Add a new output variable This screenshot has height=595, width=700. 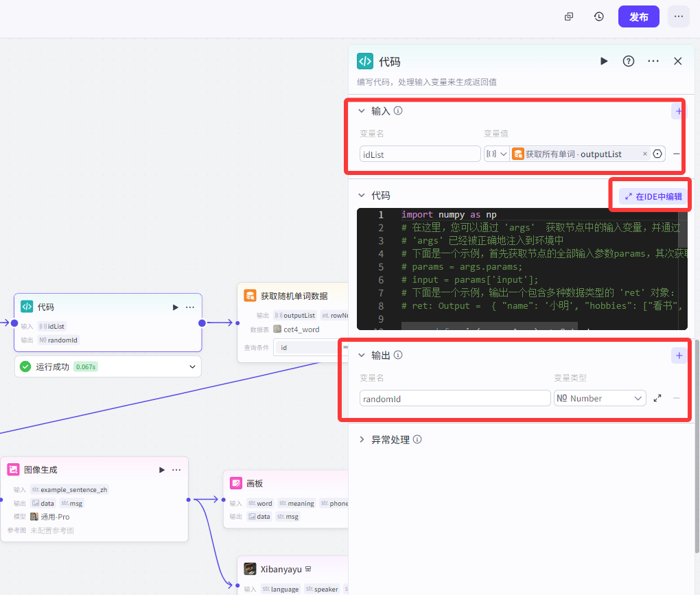tap(678, 355)
